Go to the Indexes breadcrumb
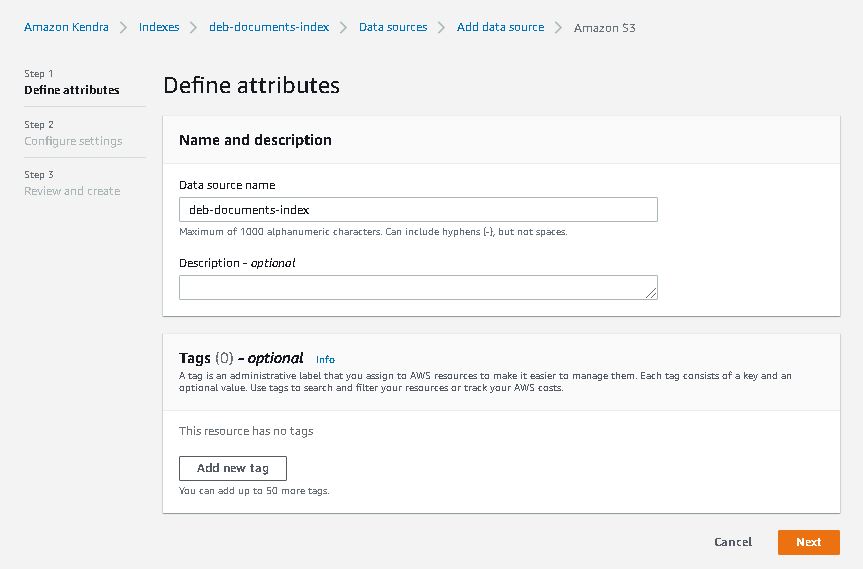863x569 pixels. coord(159,27)
